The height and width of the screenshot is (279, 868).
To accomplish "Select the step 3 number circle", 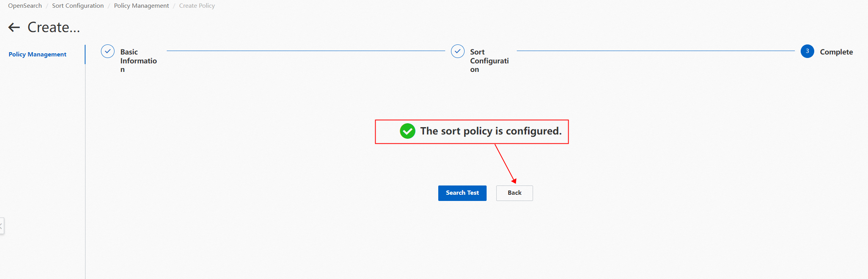I will 807,51.
